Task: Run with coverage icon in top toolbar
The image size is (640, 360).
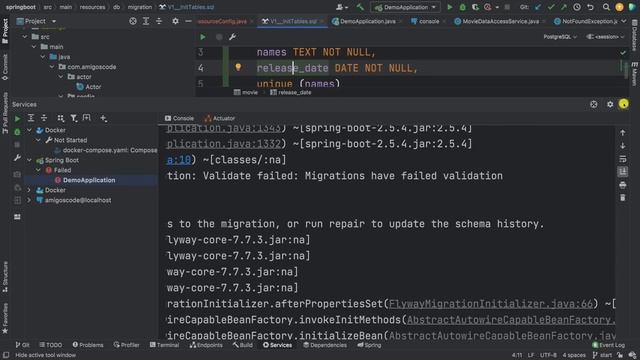Action: click(x=475, y=7)
